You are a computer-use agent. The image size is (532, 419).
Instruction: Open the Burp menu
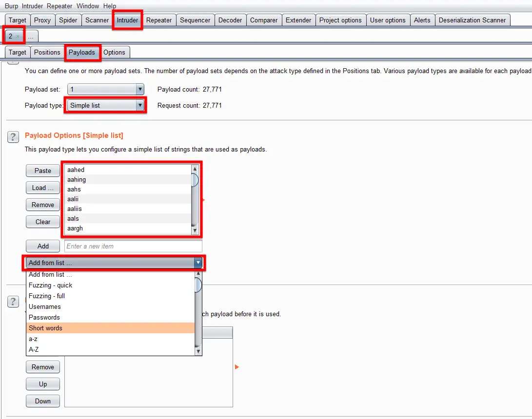11,6
